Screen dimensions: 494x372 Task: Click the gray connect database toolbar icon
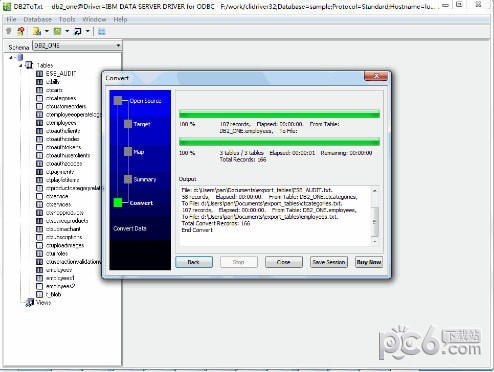[9, 31]
